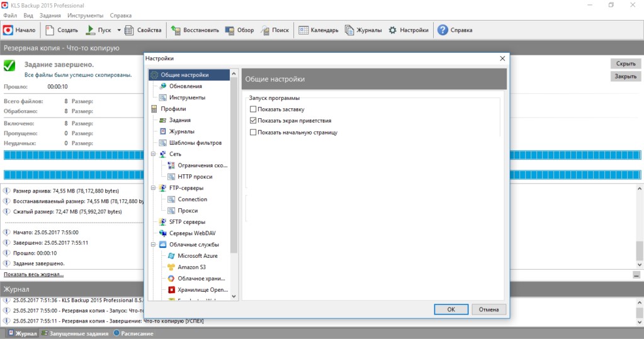Select Connection under FTP-серверы
Viewport: 644px width, 339px height.
point(192,199)
